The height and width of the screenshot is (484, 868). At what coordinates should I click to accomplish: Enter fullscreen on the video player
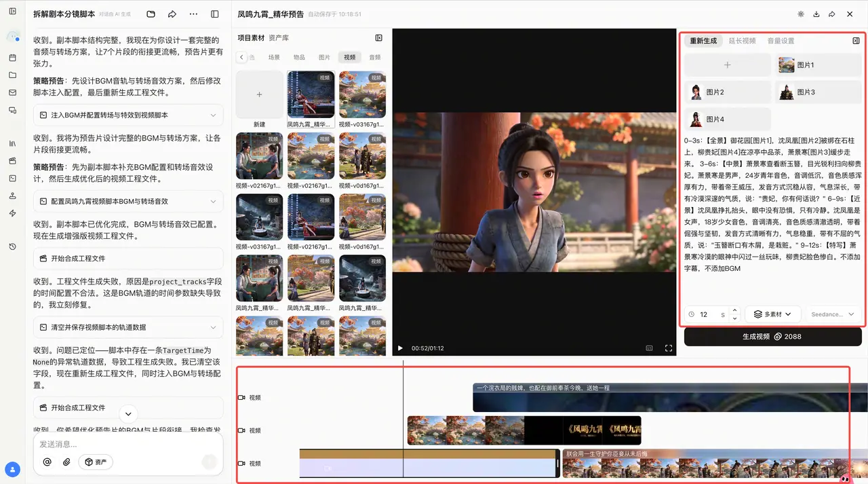(x=669, y=348)
